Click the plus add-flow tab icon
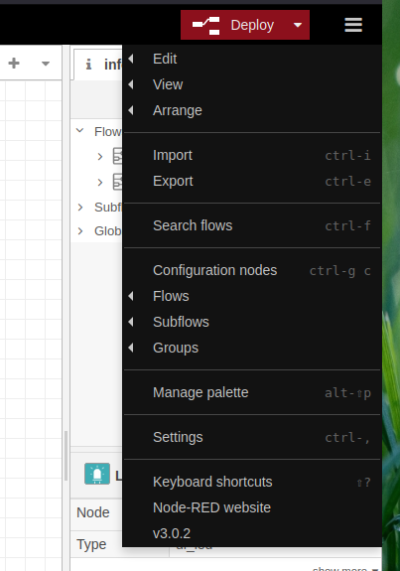400x571 pixels. click(14, 63)
